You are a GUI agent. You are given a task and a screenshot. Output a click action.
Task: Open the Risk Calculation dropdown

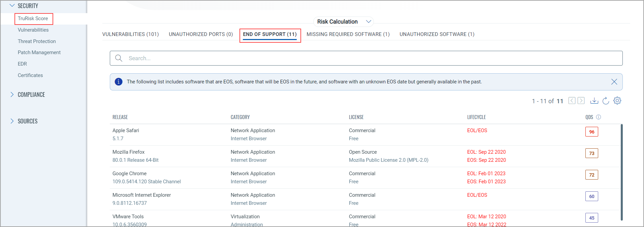[344, 22]
